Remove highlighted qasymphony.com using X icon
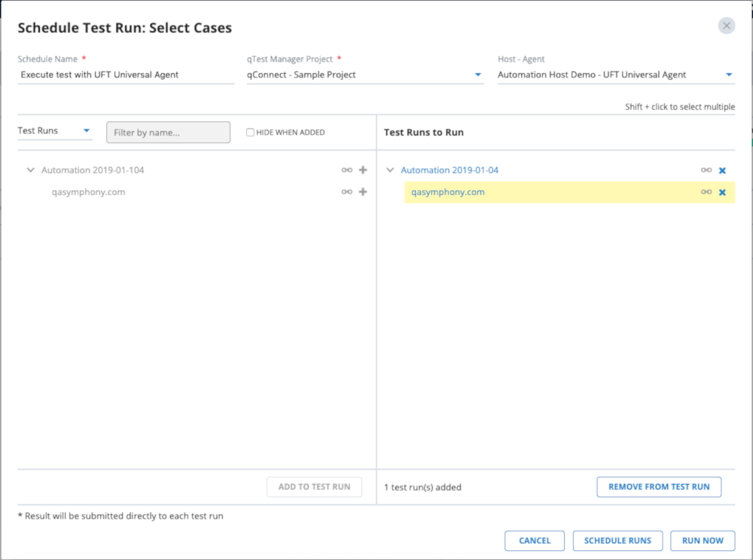753x560 pixels. pyautogui.click(x=722, y=192)
